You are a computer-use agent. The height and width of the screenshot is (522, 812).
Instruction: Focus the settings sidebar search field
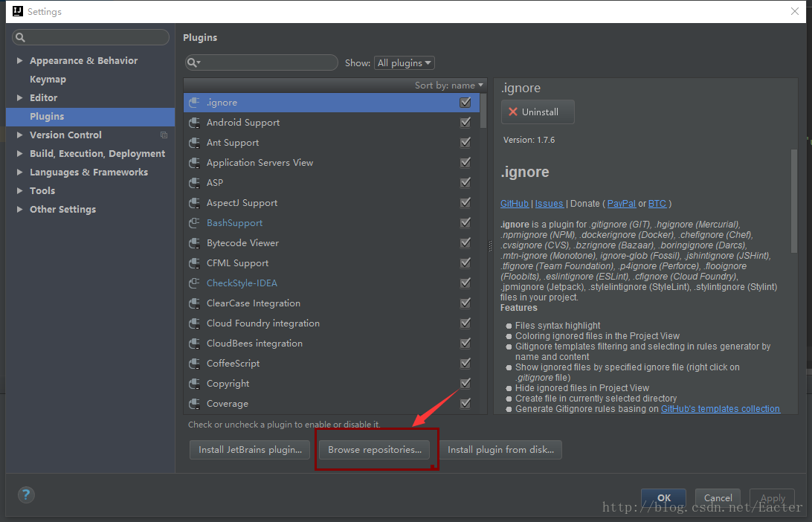tap(90, 37)
